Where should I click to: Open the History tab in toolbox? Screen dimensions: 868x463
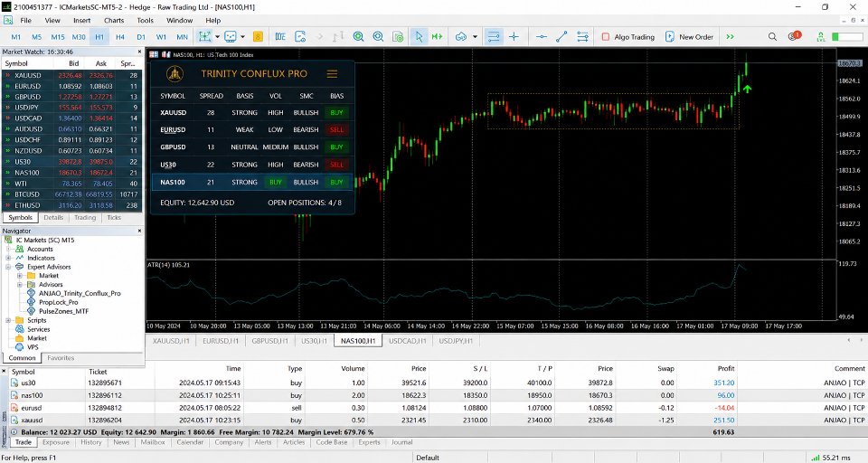[90, 442]
